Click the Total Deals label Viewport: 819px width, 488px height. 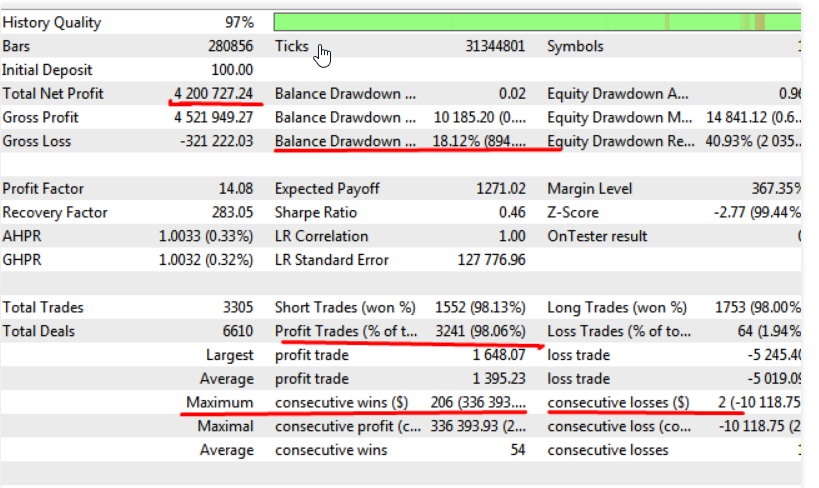point(39,331)
